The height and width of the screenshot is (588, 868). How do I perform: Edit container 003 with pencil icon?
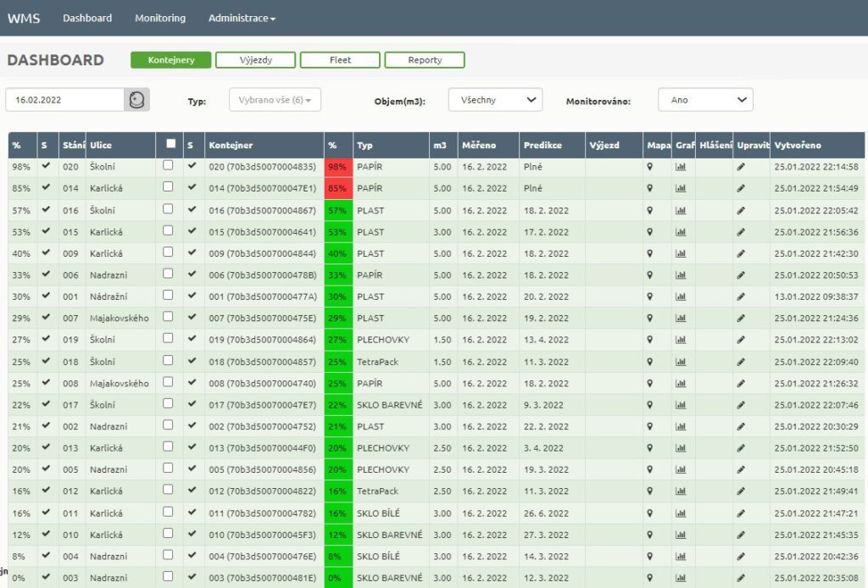click(x=741, y=578)
